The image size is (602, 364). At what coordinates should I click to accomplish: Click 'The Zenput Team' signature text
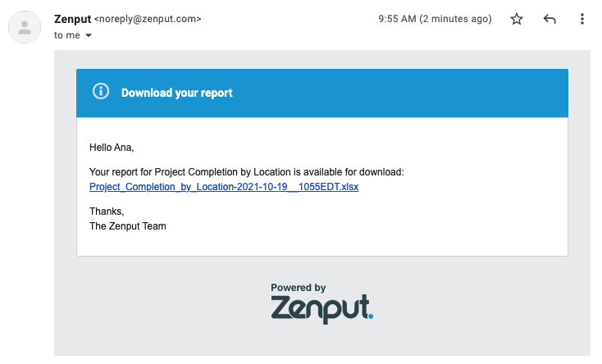pos(127,226)
